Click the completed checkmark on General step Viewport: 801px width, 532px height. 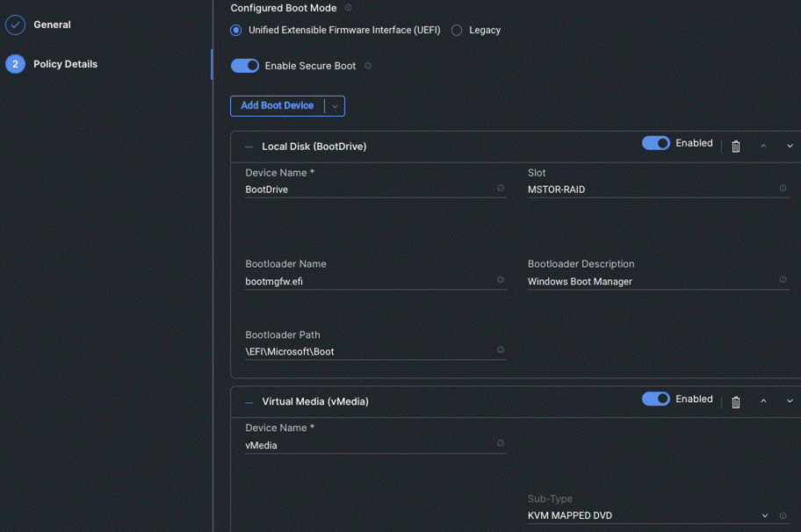[14, 25]
